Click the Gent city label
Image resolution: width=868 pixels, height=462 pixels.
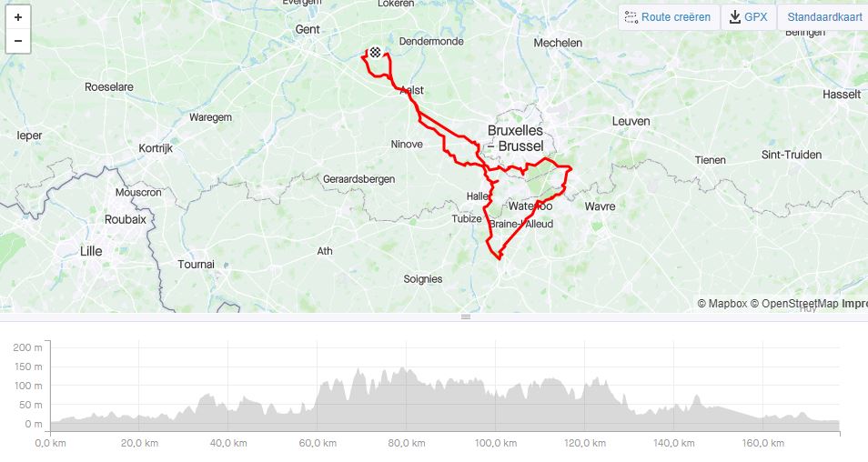pos(308,29)
